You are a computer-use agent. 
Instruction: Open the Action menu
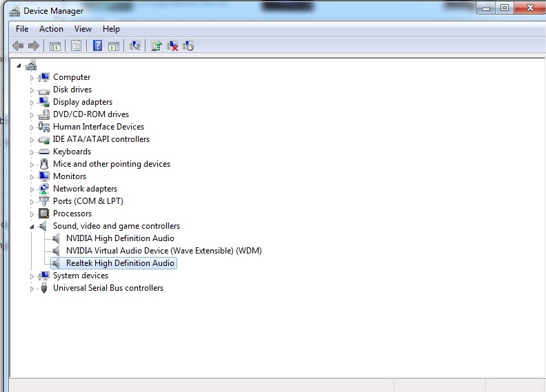(x=51, y=29)
